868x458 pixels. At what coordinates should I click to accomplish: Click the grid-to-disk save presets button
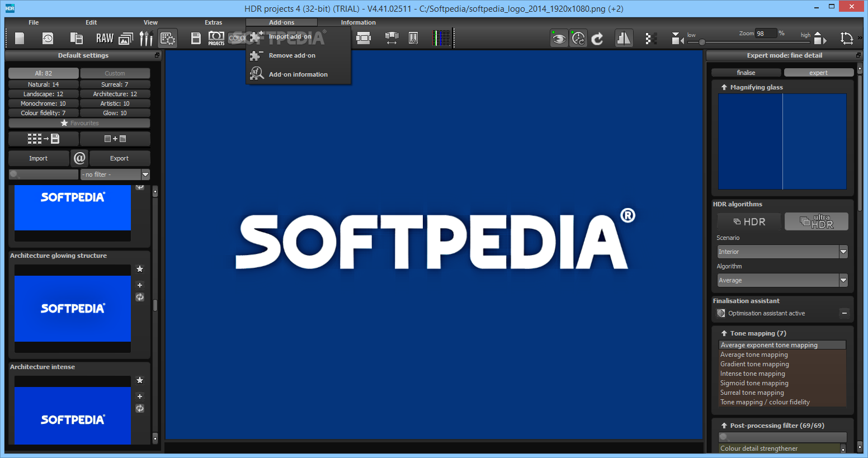tap(44, 139)
